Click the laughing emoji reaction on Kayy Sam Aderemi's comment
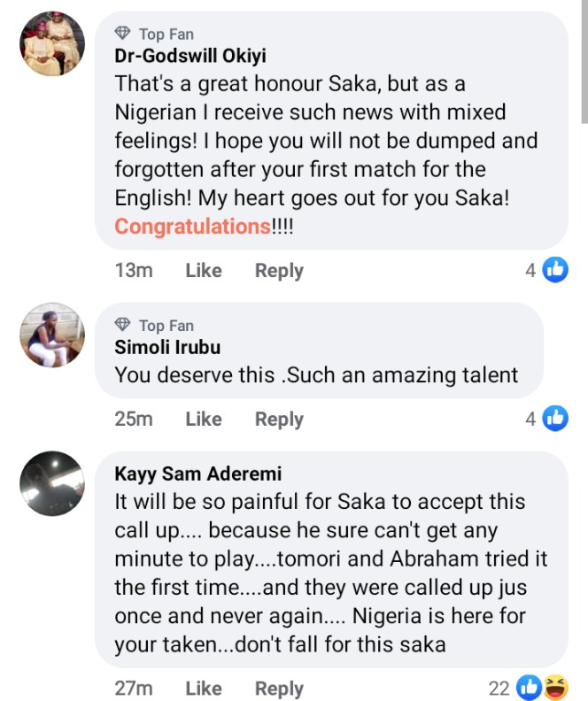Viewport: 588px width, 701px height. [x=555, y=687]
